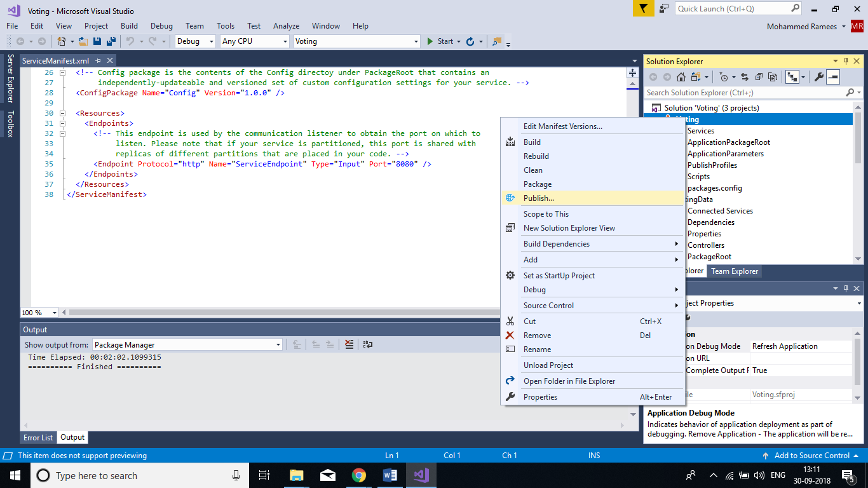Viewport: 868px width, 488px height.
Task: Switch to the Error List tab
Action: tap(38, 438)
